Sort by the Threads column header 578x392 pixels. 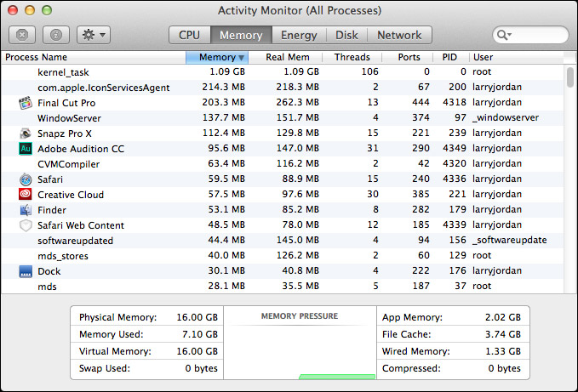352,57
